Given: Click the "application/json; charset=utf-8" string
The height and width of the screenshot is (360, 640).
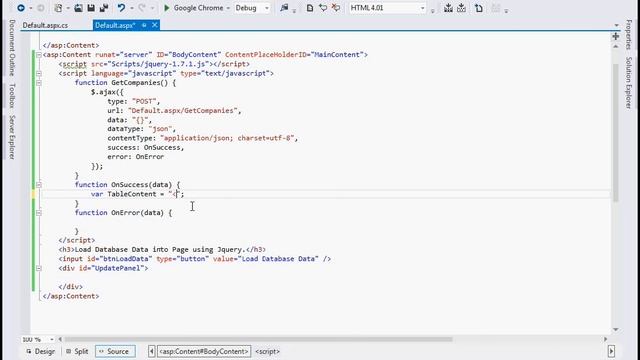Looking at the screenshot, I should 227,138.
